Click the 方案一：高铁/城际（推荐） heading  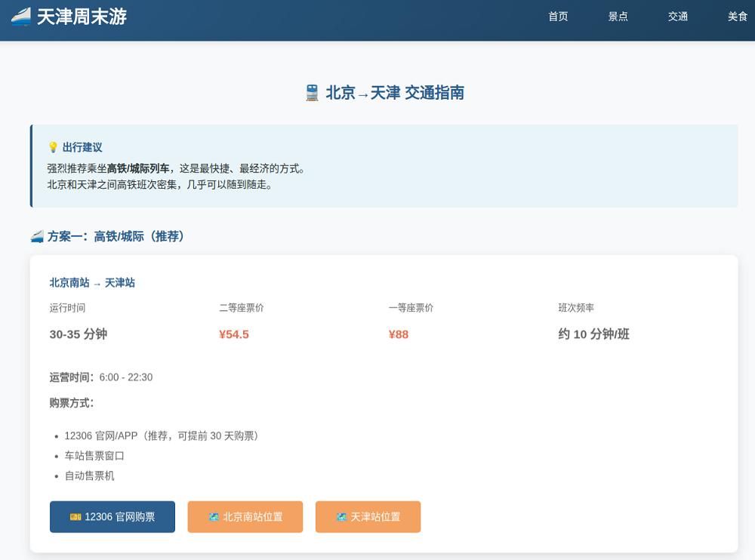click(116, 236)
